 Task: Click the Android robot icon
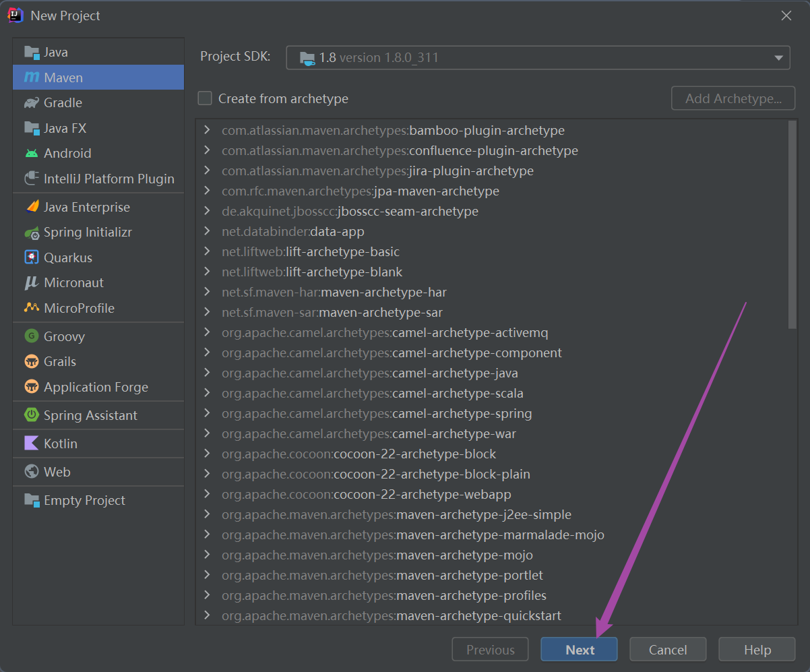pyautogui.click(x=32, y=153)
